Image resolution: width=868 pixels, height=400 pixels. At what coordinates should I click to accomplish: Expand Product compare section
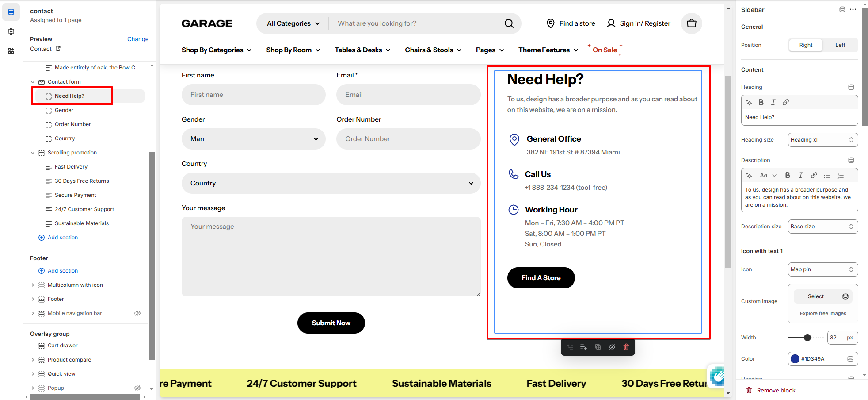click(33, 360)
